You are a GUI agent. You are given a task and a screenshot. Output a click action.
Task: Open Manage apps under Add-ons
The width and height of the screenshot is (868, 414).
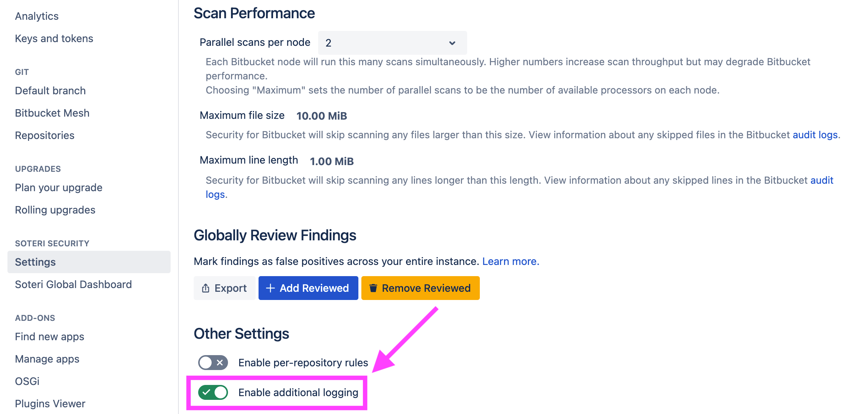pyautogui.click(x=47, y=358)
